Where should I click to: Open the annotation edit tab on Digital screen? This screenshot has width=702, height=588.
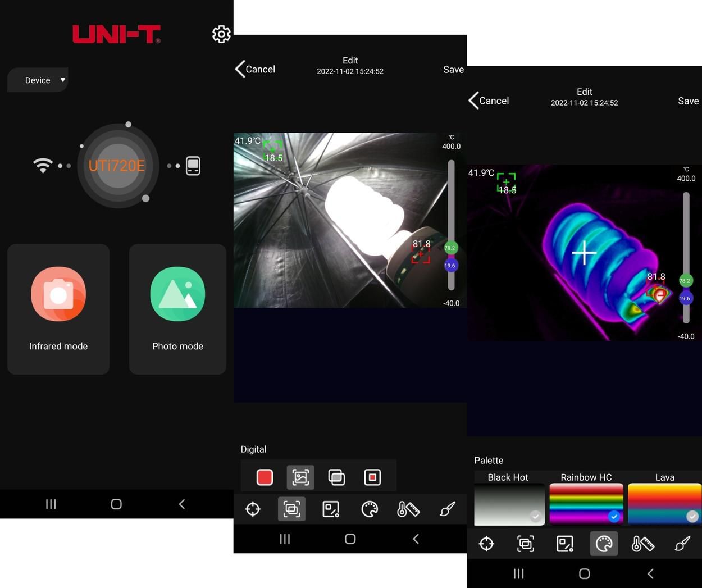point(331,509)
